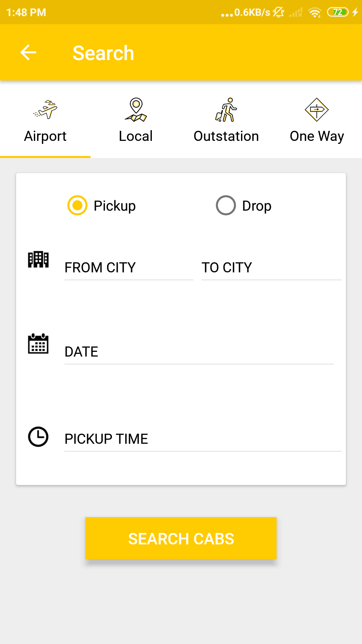Open the FROM CITY selector
The height and width of the screenshot is (644, 362).
pyautogui.click(x=129, y=268)
